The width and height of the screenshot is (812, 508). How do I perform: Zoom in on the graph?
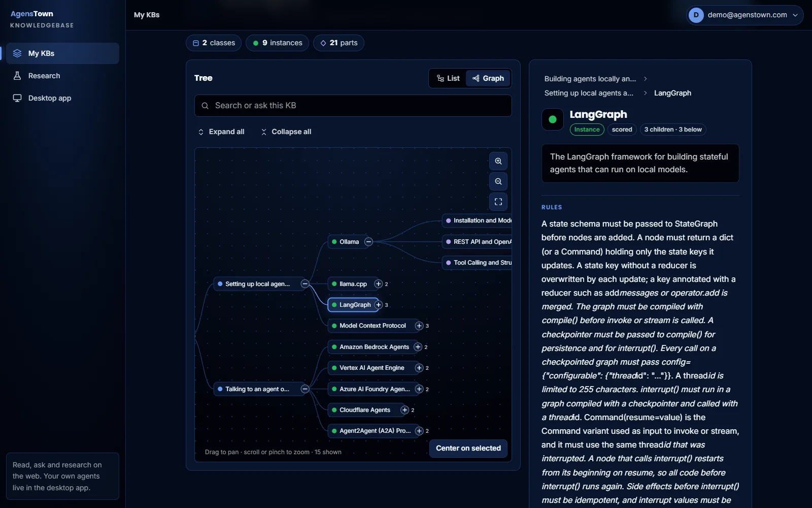click(x=498, y=161)
